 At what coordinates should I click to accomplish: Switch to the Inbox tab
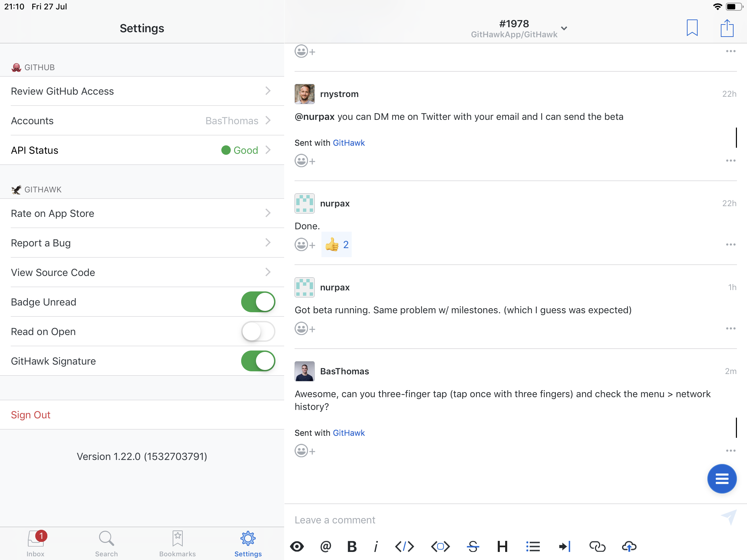point(36,543)
